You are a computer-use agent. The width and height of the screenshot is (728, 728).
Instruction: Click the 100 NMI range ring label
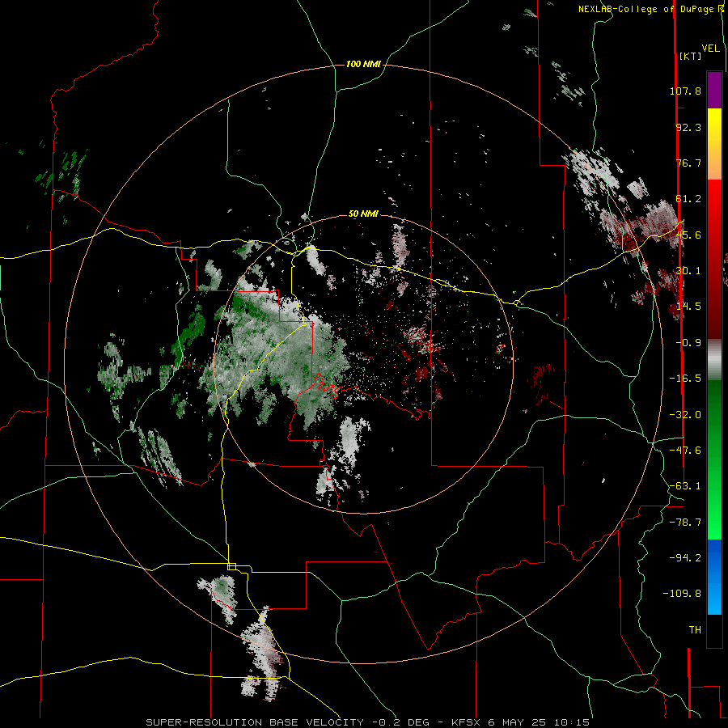coord(363,64)
